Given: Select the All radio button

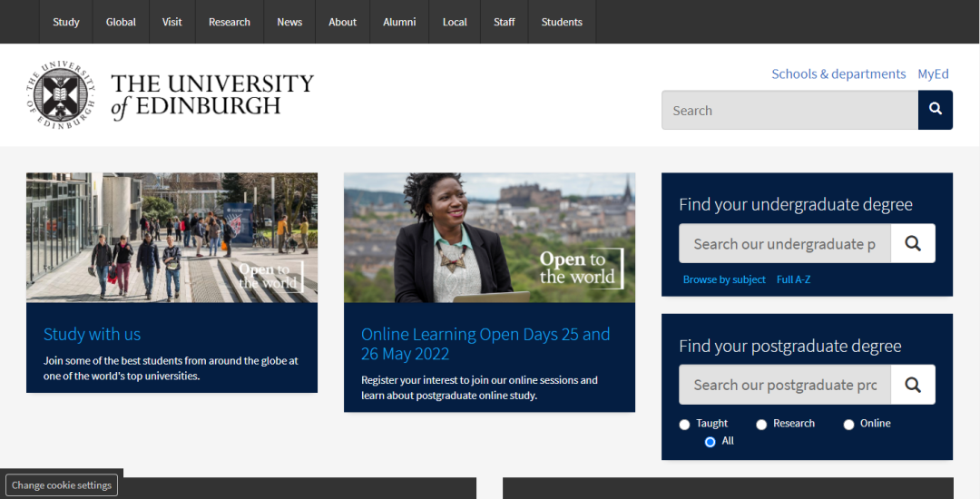Looking at the screenshot, I should click(710, 442).
